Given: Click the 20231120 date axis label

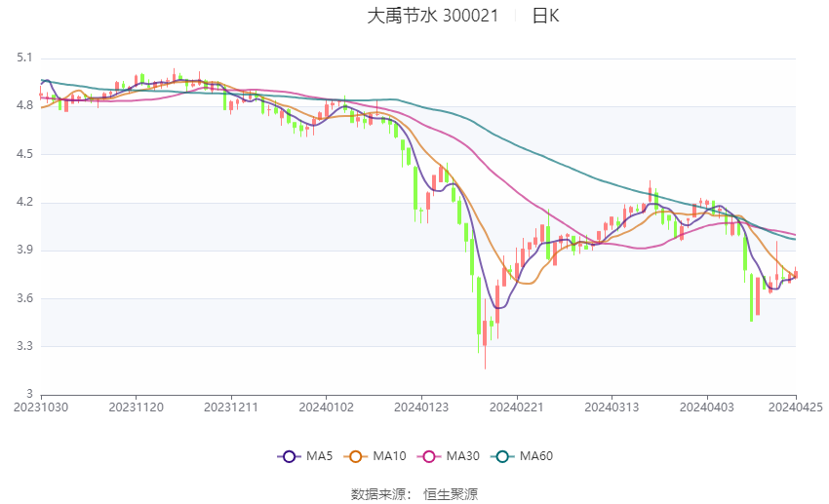Looking at the screenshot, I should [x=136, y=406].
